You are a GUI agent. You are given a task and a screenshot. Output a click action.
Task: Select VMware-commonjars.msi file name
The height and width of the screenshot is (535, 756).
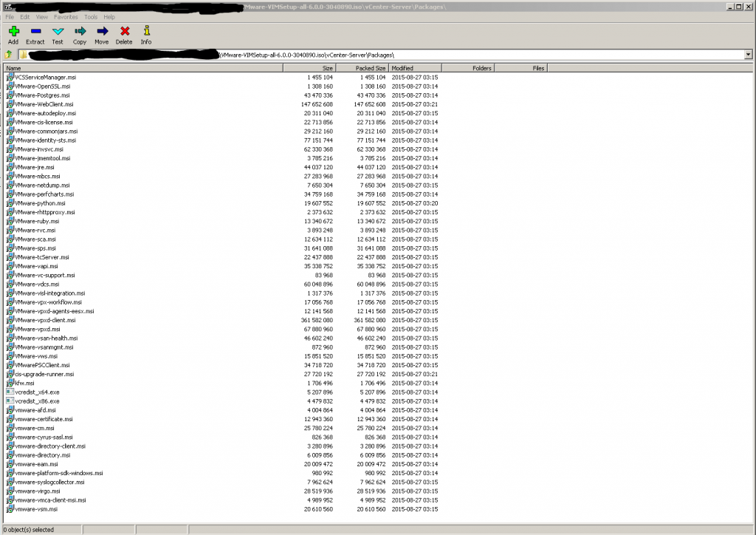tap(47, 132)
